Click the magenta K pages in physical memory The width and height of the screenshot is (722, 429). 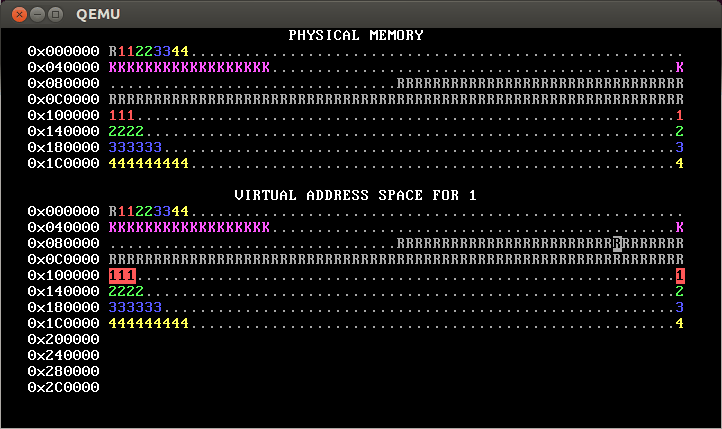pyautogui.click(x=189, y=67)
